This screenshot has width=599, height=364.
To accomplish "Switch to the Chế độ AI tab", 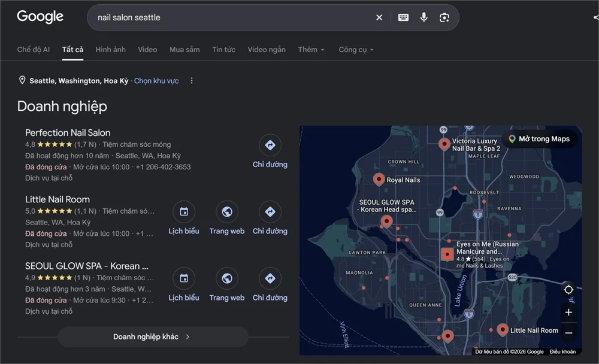I will (x=33, y=49).
